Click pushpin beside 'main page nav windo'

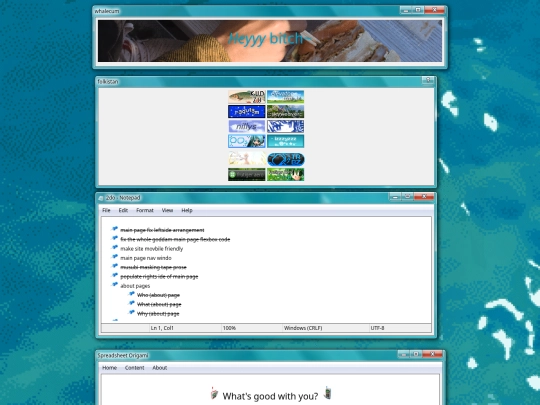pos(115,257)
